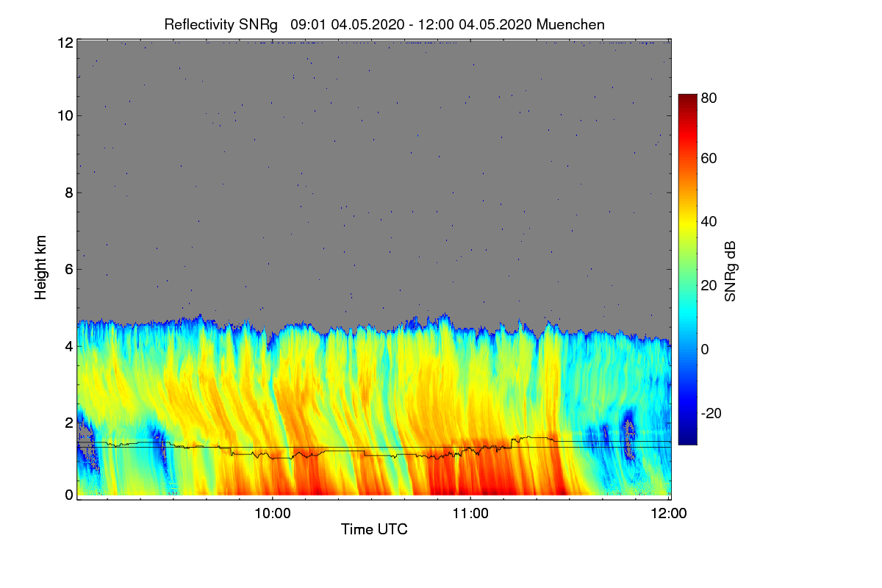Image resolution: width=882 pixels, height=588 pixels.
Task: Click the end time '12:00 04.05.2020' in title
Action: point(475,24)
